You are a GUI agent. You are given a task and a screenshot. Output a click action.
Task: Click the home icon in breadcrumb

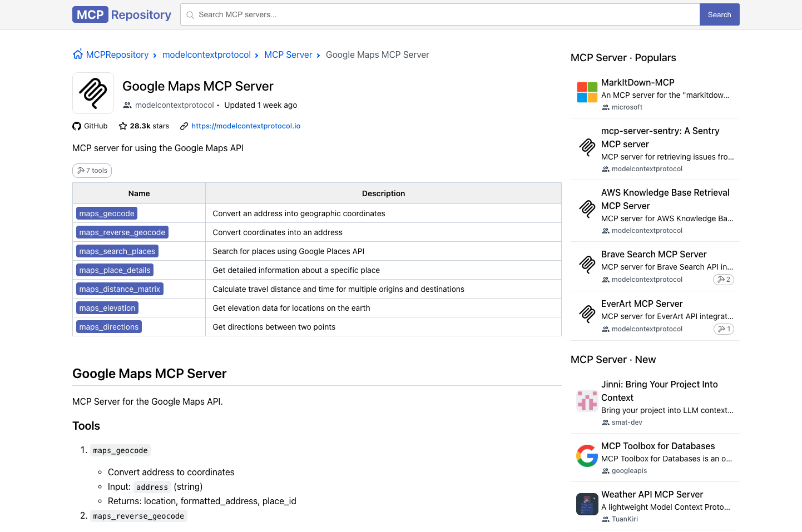pyautogui.click(x=78, y=54)
